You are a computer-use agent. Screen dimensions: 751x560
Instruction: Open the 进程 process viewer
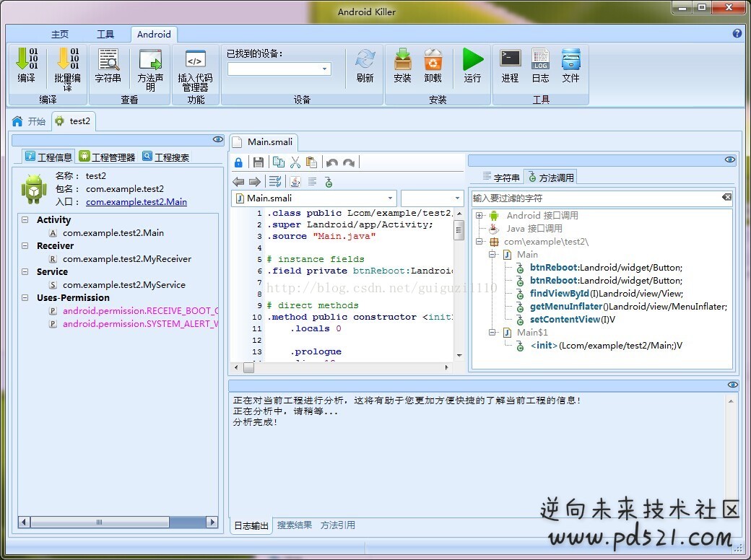pyautogui.click(x=510, y=65)
